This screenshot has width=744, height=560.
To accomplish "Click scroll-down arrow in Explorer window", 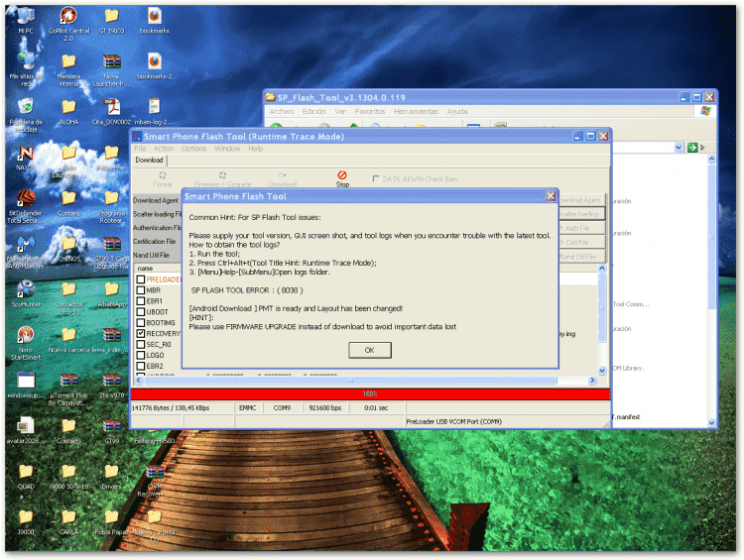I will 711,422.
